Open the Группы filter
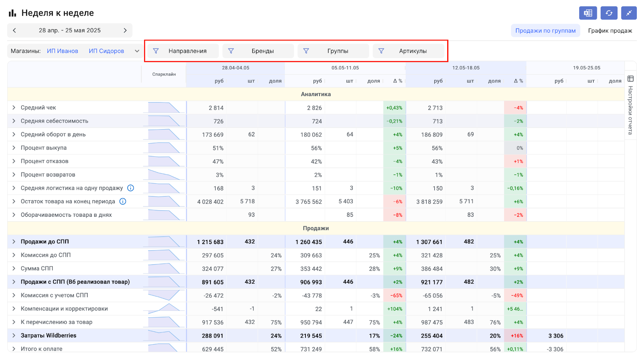Viewport: 644px width, 362px height. tap(333, 51)
